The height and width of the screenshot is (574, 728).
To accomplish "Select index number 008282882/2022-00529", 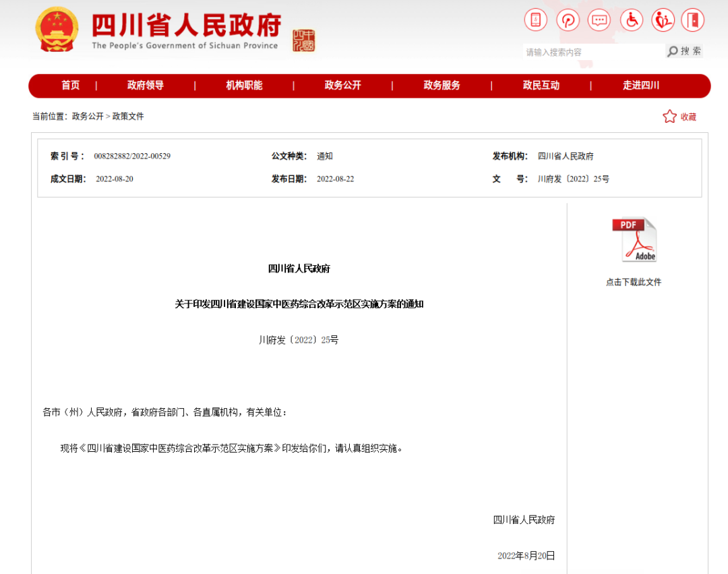I will 132,156.
